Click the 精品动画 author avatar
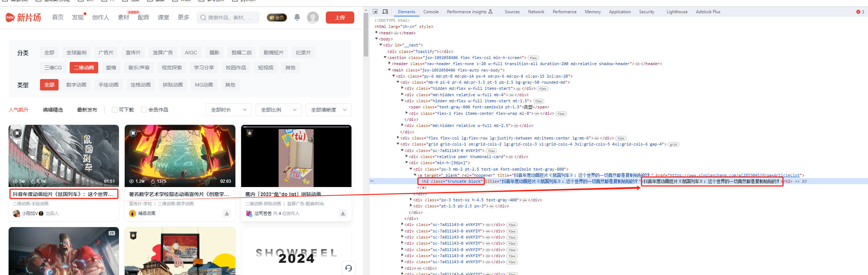This screenshot has height=275, width=868. click(133, 213)
